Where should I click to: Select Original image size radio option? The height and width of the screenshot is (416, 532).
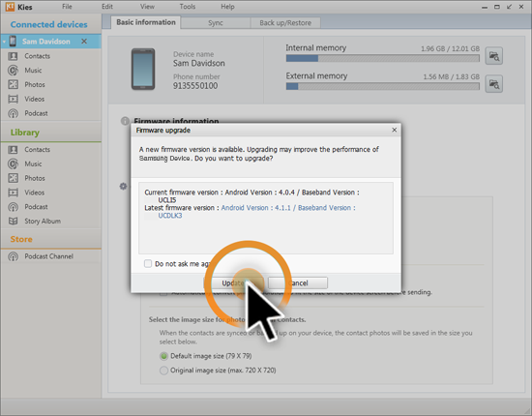point(163,371)
